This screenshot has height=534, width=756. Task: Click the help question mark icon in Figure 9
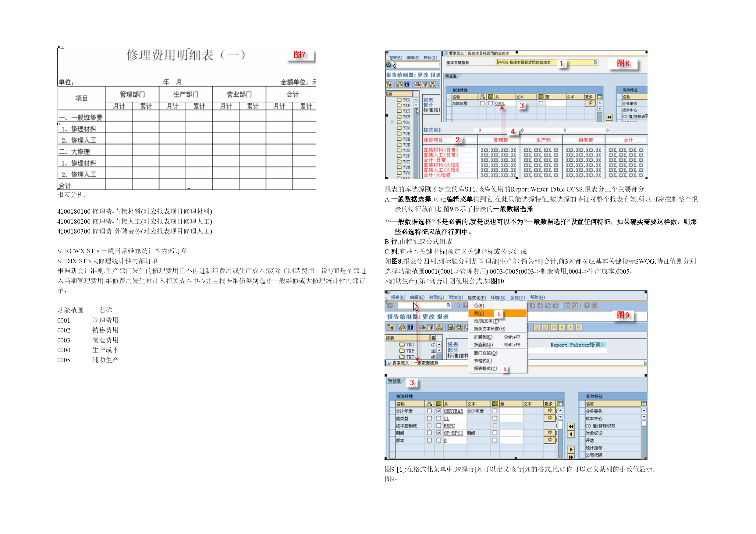point(587,306)
